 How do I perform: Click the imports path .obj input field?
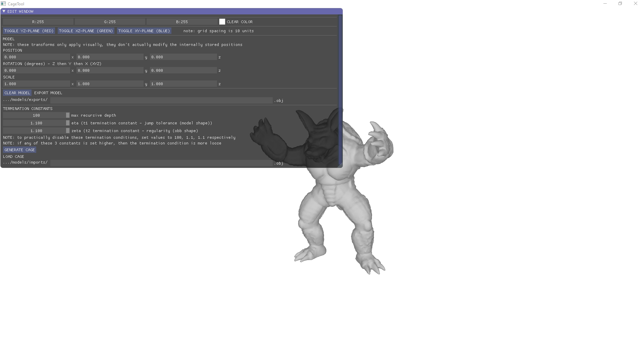(x=161, y=163)
